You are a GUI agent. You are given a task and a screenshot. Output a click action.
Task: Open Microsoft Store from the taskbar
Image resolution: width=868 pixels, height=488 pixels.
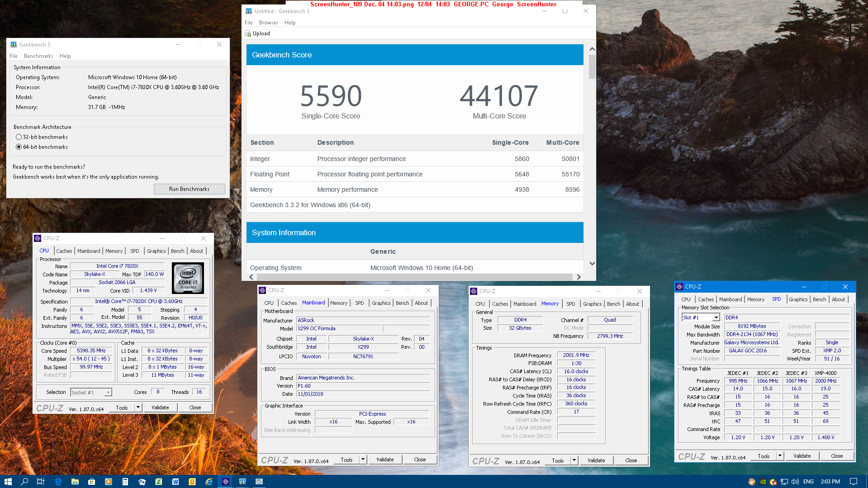point(92,482)
